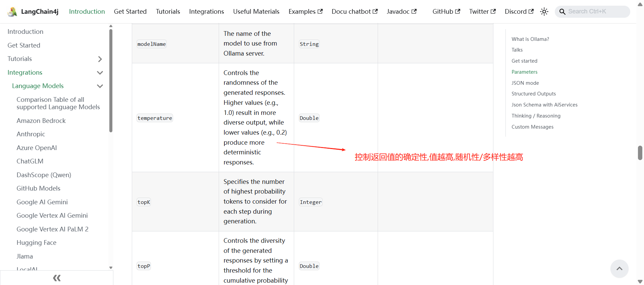
Task: Click the topP parameter code cell
Action: 144,266
